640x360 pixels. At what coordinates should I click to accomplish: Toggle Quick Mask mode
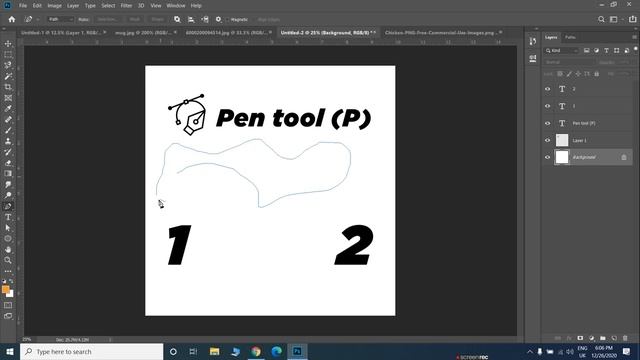(x=8, y=305)
